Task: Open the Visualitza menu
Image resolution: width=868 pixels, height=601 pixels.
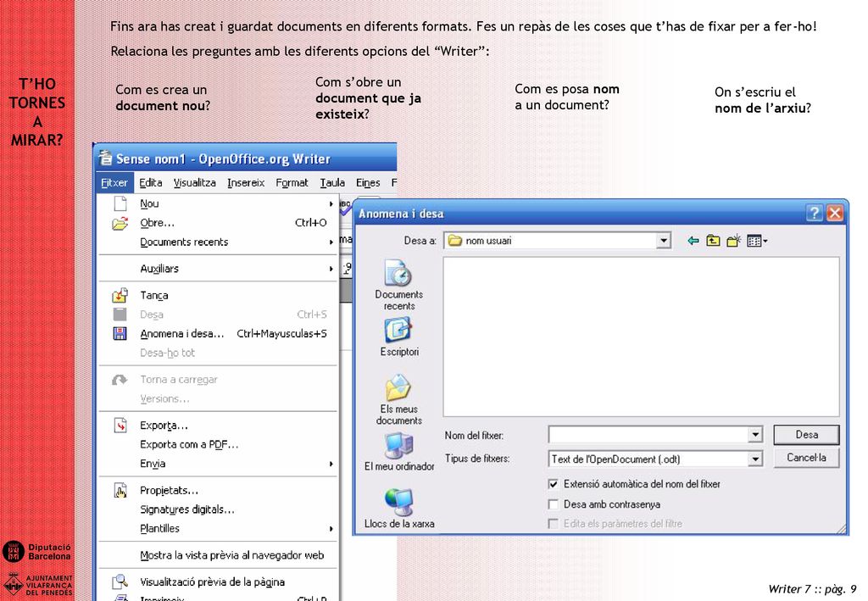Action: click(194, 182)
